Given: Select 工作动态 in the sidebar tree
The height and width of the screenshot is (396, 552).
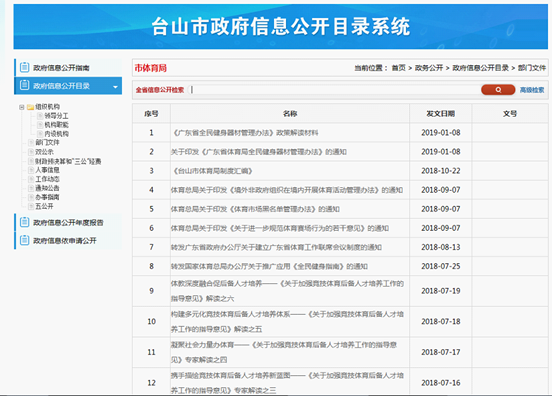Looking at the screenshot, I should (47, 179).
